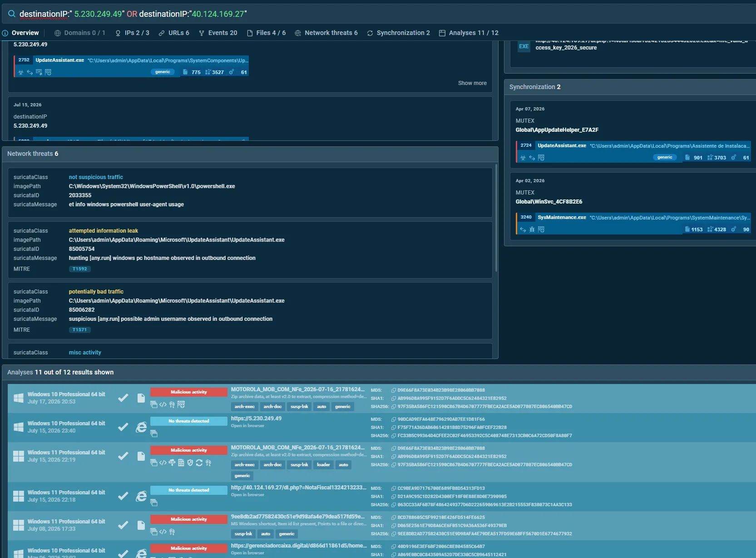Click mutex text Global\WinSvc_4CF8B2E6
The width and height of the screenshot is (756, 558).
click(549, 202)
